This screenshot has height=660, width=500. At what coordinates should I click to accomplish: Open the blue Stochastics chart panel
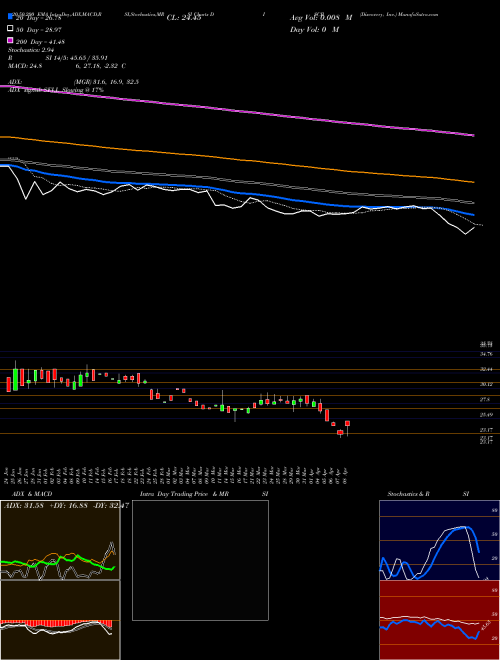[439, 540]
